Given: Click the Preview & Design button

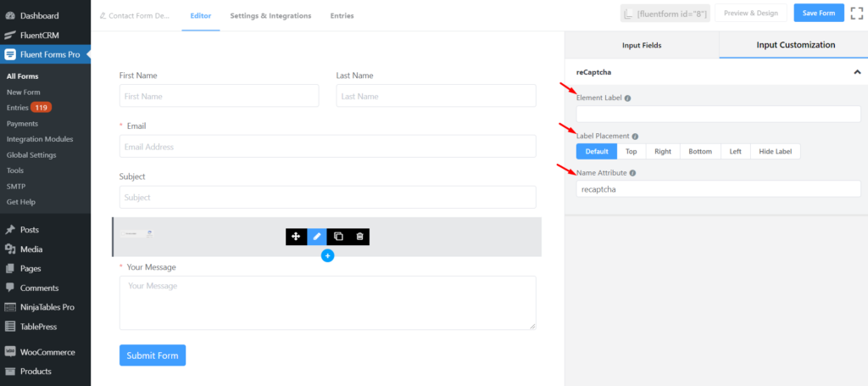Looking at the screenshot, I should tap(751, 13).
